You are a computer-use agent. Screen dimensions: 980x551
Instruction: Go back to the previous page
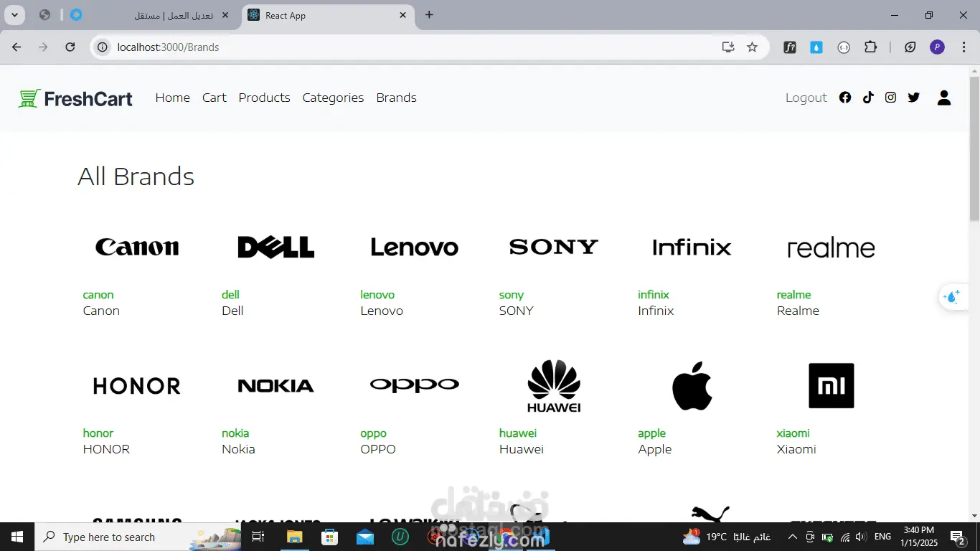tap(17, 47)
